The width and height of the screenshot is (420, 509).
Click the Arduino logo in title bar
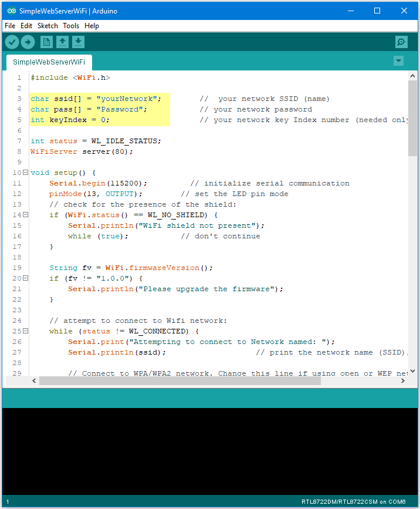pos(12,11)
